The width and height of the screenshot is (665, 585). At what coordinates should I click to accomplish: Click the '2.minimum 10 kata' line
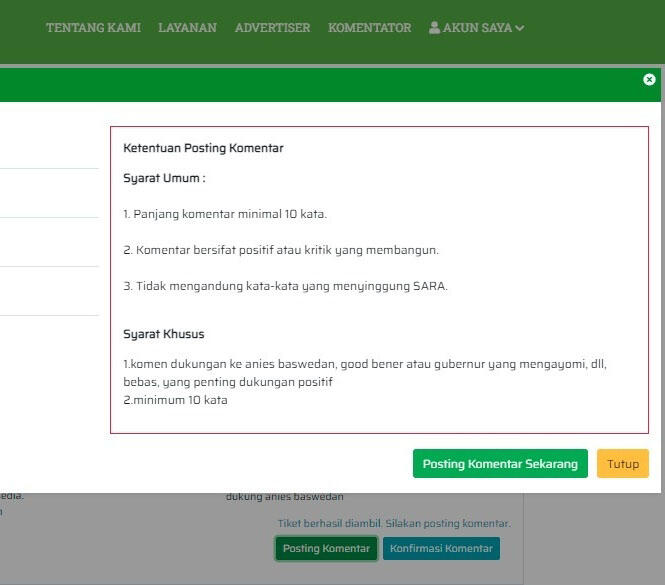(175, 400)
